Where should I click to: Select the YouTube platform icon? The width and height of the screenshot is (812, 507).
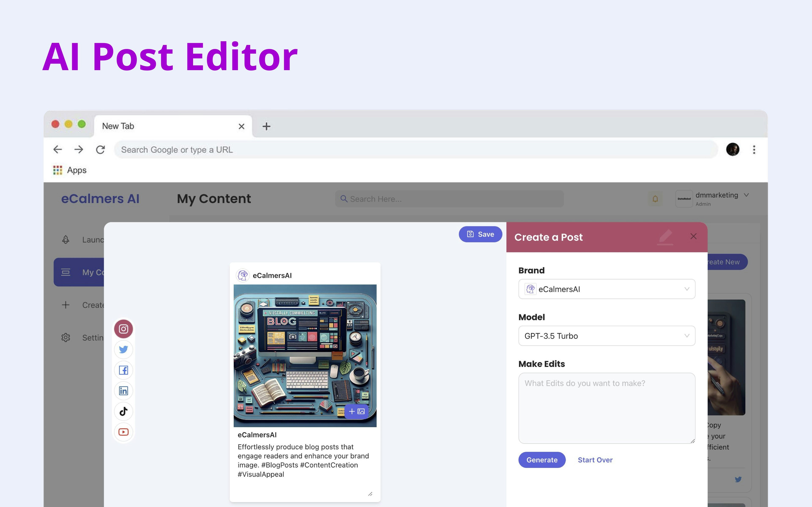coord(123,432)
